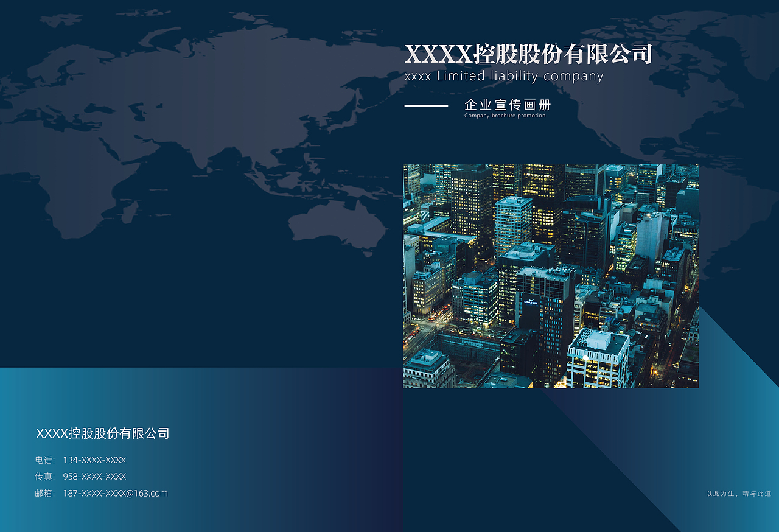
Task: Click the world map graphic on the left
Action: click(x=183, y=122)
